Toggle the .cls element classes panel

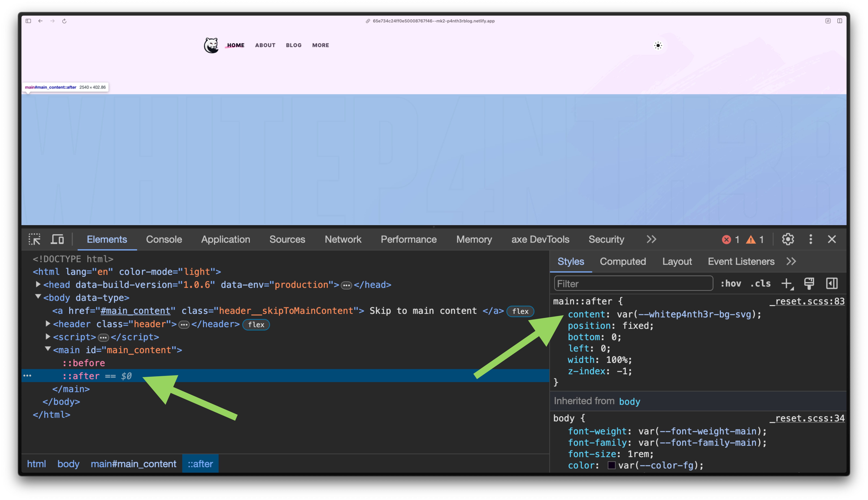[x=760, y=283]
